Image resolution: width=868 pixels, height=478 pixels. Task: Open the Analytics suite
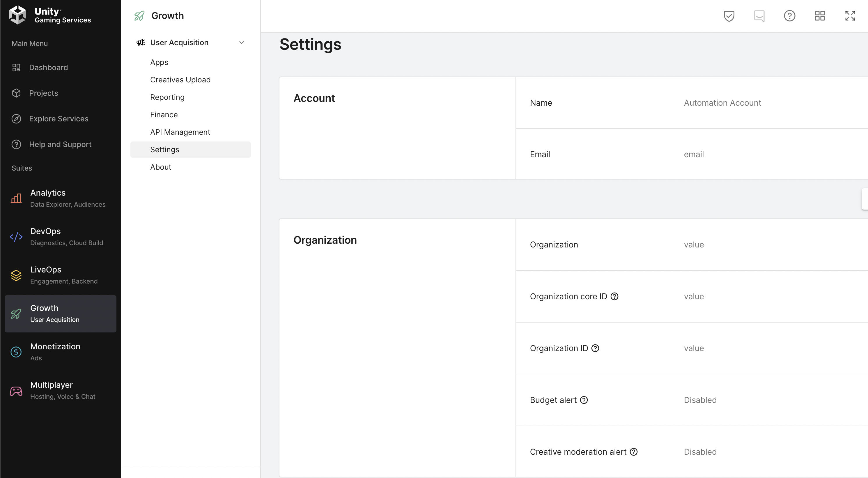pyautogui.click(x=60, y=198)
